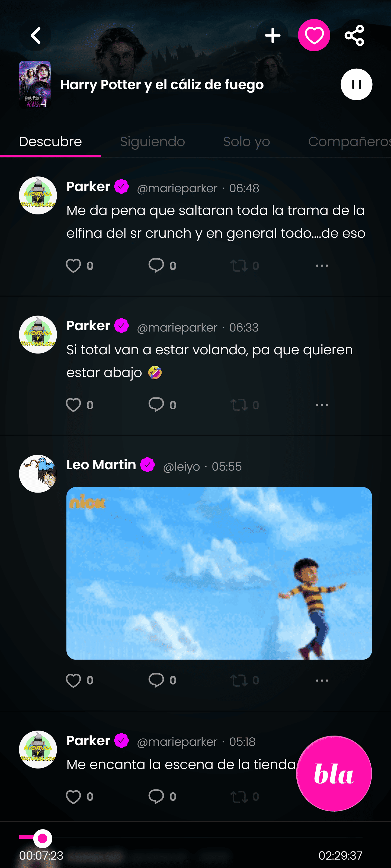Tap the back arrow icon
Screen dimensions: 391x868
36,36
